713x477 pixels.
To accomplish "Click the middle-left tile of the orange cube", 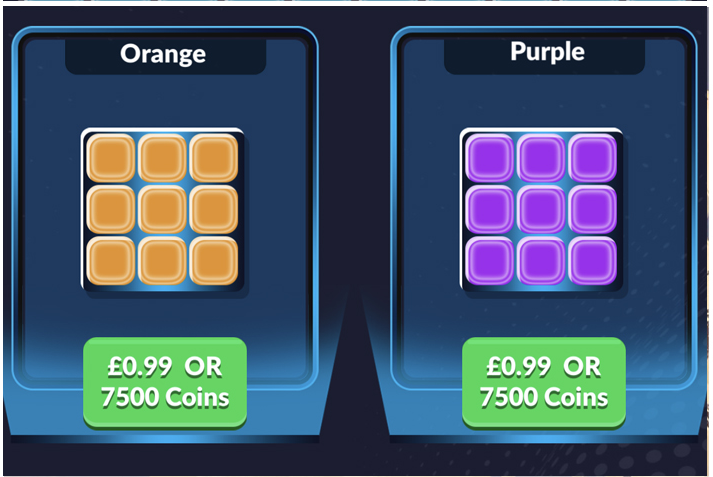I will 111,209.
